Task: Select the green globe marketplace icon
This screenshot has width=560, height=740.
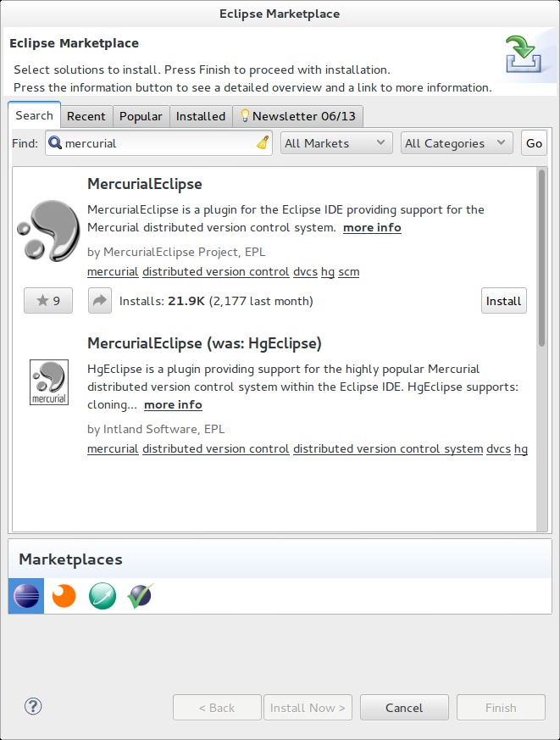Action: point(102,595)
